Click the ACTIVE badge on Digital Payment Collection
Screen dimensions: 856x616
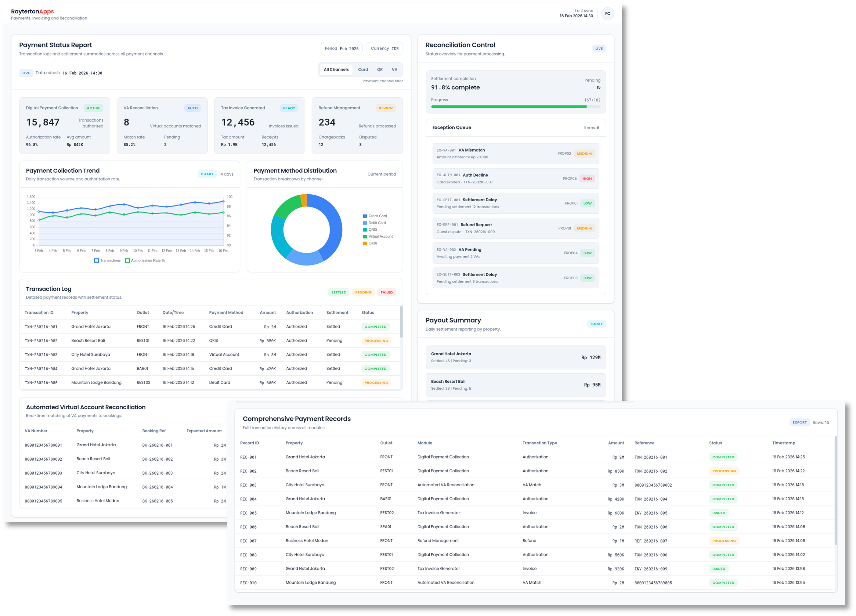(x=93, y=108)
